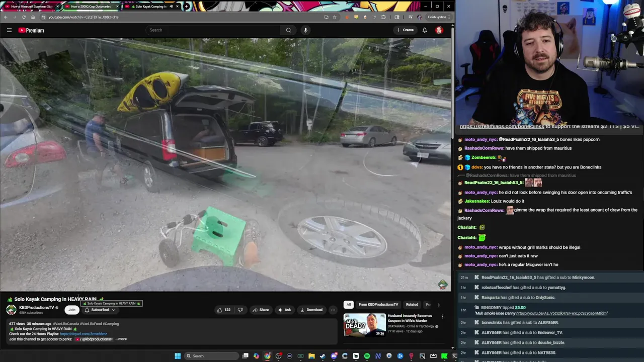
Task: Click the 656K subscribers text
Action: tap(31, 313)
